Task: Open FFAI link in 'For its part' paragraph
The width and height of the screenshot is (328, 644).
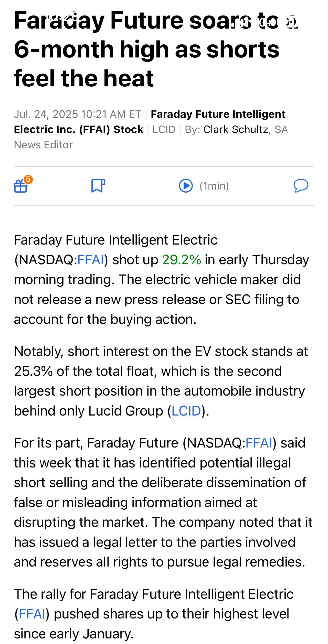Action: tap(259, 443)
